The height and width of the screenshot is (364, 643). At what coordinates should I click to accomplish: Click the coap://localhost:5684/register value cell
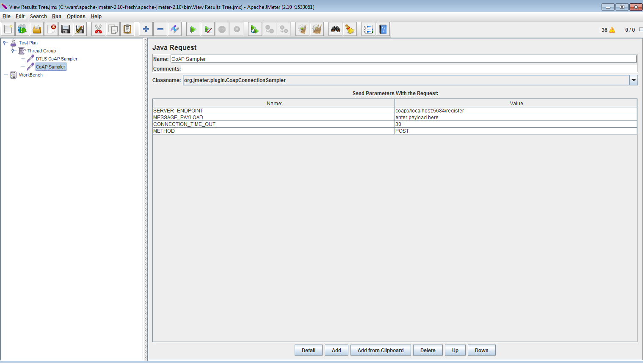pyautogui.click(x=516, y=110)
